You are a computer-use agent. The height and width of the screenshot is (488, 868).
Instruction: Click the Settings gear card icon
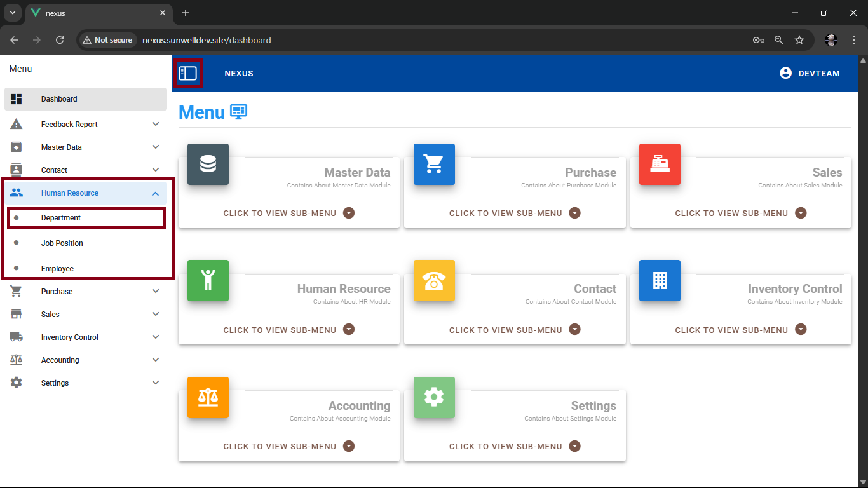pos(434,397)
